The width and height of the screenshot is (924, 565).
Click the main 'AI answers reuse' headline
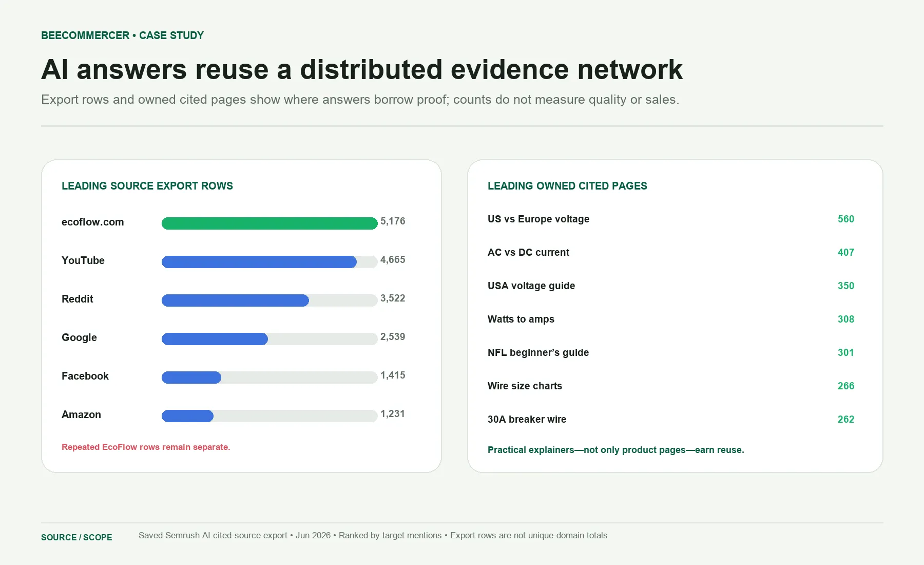(x=362, y=69)
